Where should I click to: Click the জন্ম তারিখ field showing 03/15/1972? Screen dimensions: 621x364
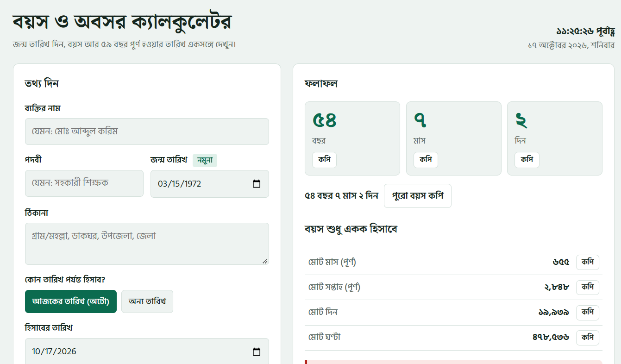[210, 184]
